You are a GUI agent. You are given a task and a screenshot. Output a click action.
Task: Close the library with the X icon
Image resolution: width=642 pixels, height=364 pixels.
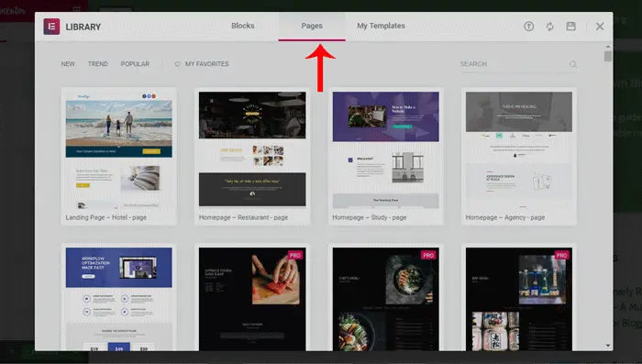(x=600, y=27)
